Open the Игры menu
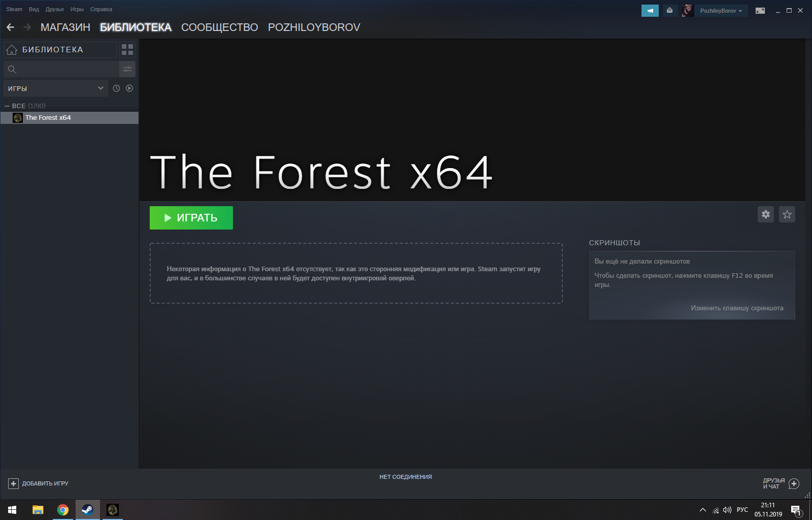 [x=77, y=9]
